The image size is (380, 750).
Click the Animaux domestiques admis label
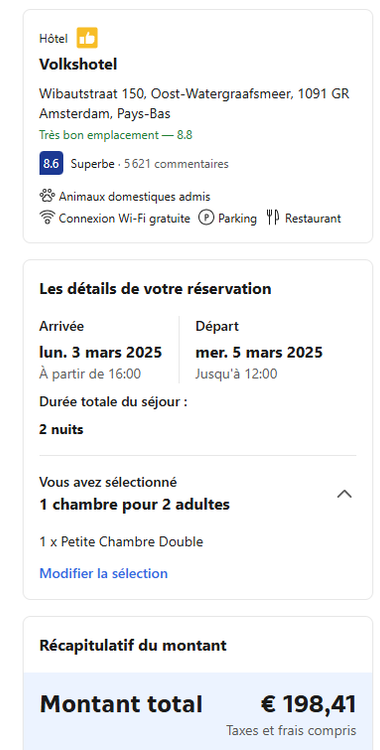(134, 197)
